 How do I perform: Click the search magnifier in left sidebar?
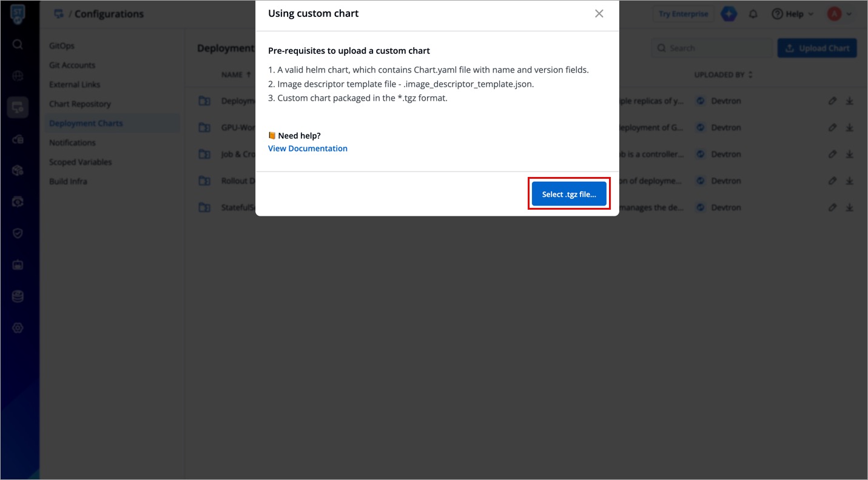click(18, 44)
